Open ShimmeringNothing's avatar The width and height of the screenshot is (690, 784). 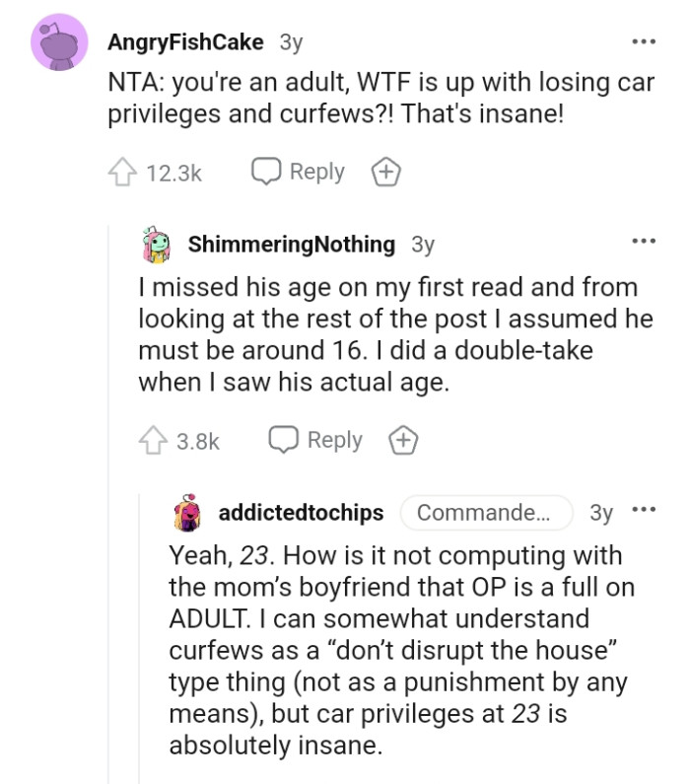[157, 246]
